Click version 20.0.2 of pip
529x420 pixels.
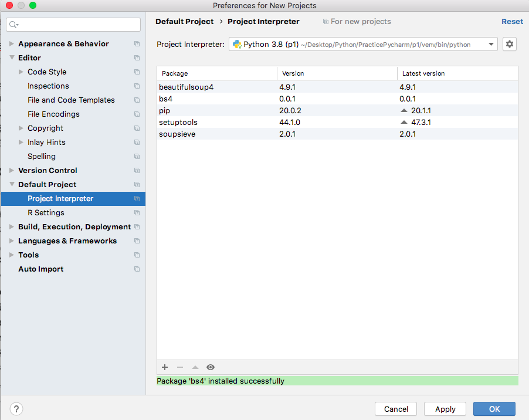click(x=290, y=110)
